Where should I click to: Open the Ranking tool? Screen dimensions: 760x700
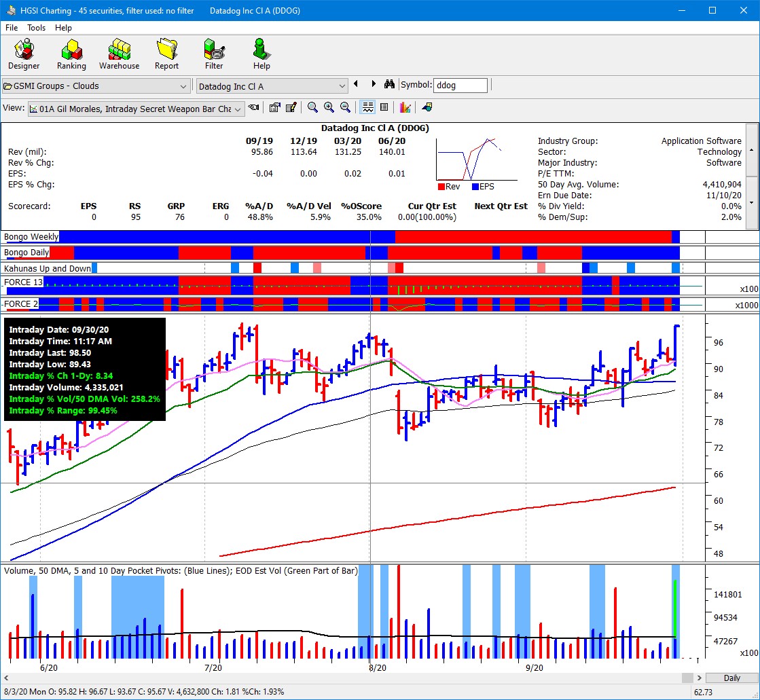point(71,54)
